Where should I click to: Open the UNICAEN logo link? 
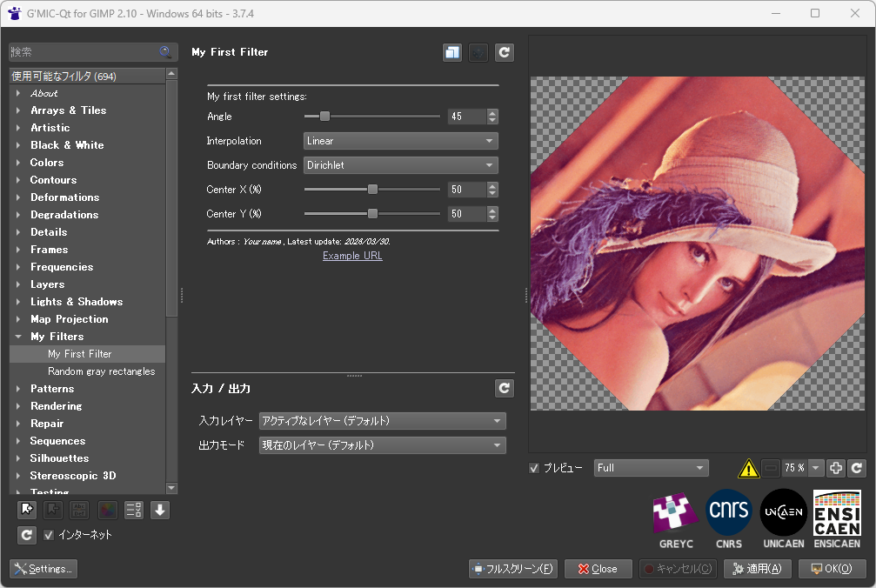783,518
